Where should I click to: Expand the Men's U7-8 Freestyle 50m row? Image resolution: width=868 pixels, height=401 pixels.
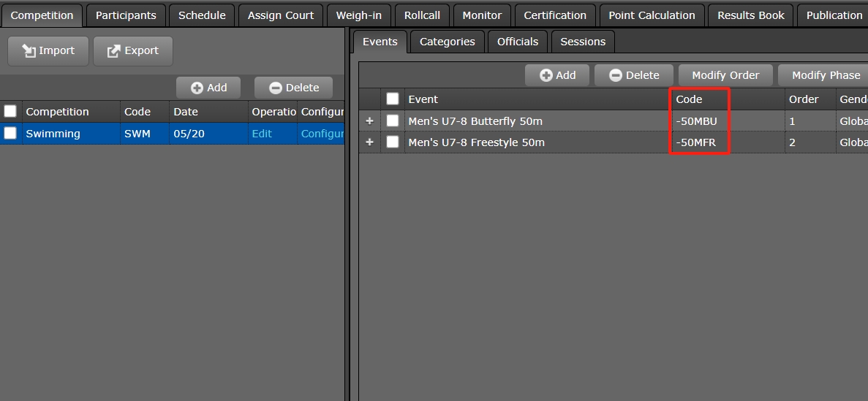[369, 142]
